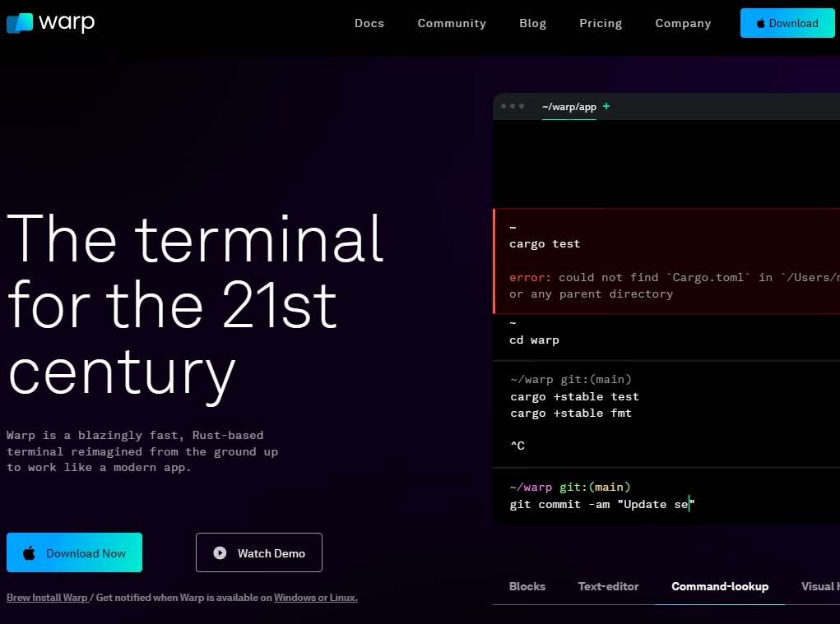Switch to the Text-editor feature tab
This screenshot has width=840, height=624.
tap(608, 586)
